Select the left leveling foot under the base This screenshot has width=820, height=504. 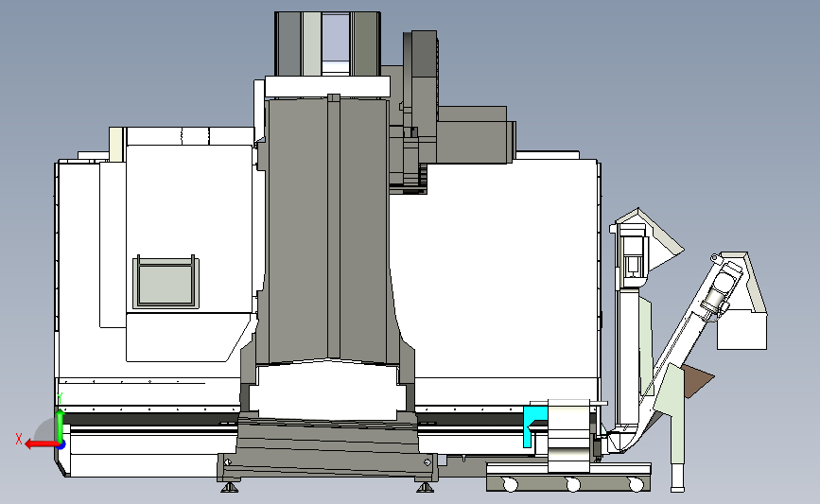(x=230, y=487)
